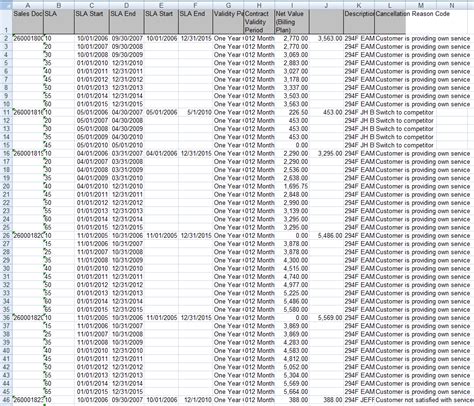This screenshot has width=474, height=406.
Task: Select column N header
Action: tap(452, 5)
